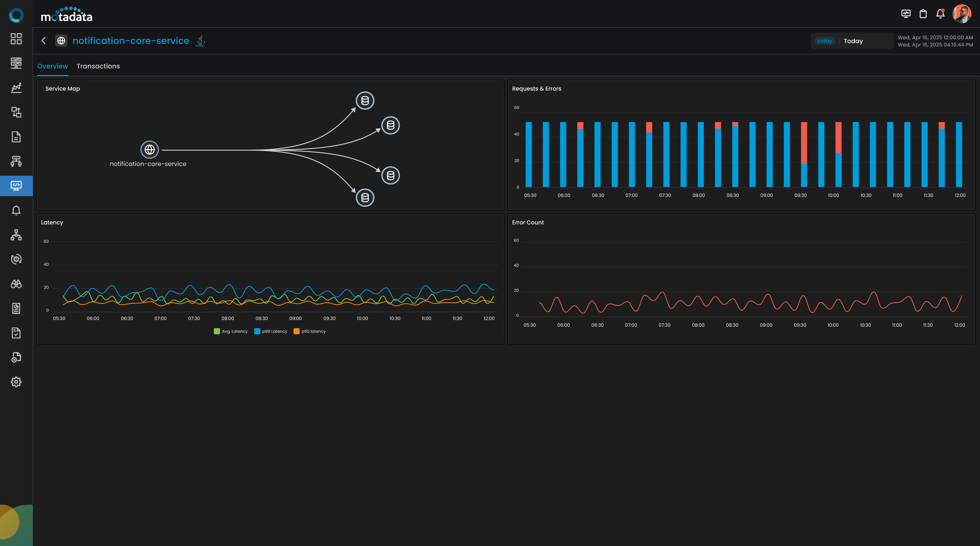Click the health monitor screen icon in top bar
The width and height of the screenshot is (980, 546).
pyautogui.click(x=906, y=14)
